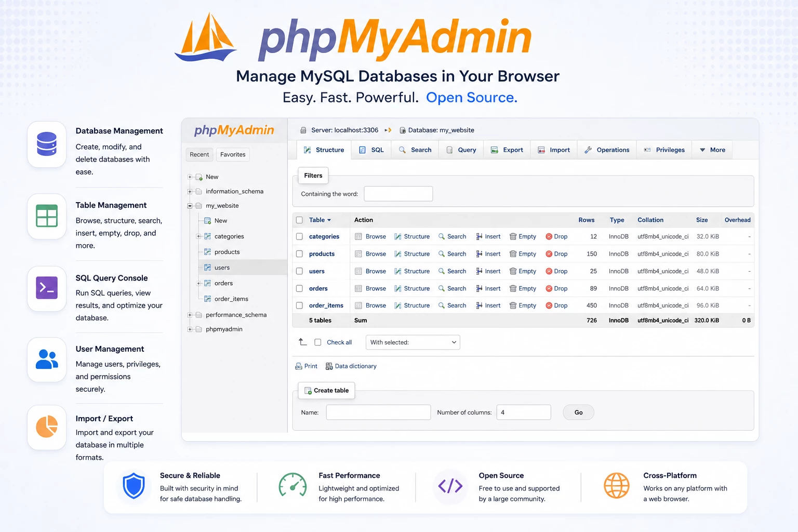The height and width of the screenshot is (532, 798).
Task: Click the server icon in breadcrumb
Action: pos(303,130)
